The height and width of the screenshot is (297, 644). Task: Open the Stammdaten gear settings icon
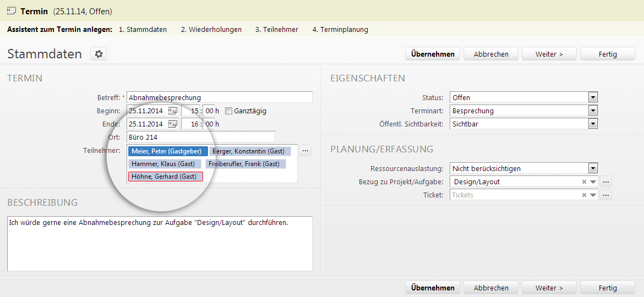tap(99, 54)
